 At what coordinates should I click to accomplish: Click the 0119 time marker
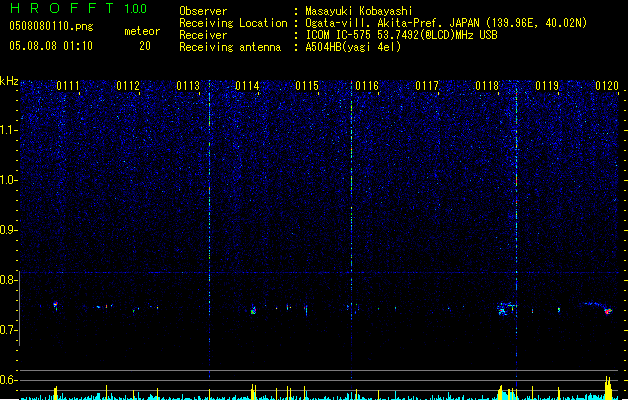(x=547, y=86)
